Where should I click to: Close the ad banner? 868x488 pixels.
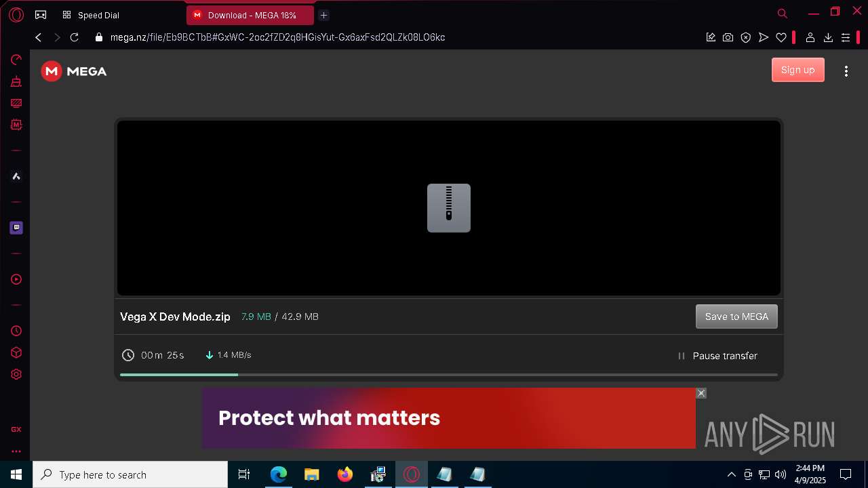(x=701, y=393)
